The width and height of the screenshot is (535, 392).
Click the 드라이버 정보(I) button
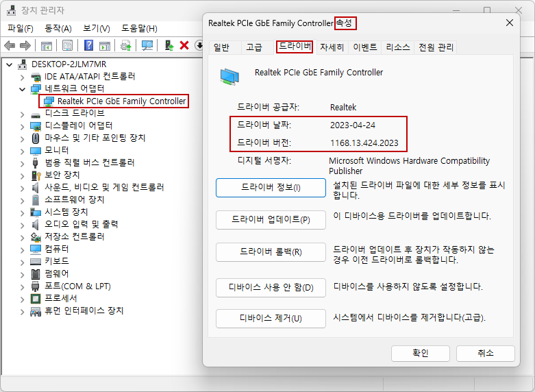click(271, 188)
